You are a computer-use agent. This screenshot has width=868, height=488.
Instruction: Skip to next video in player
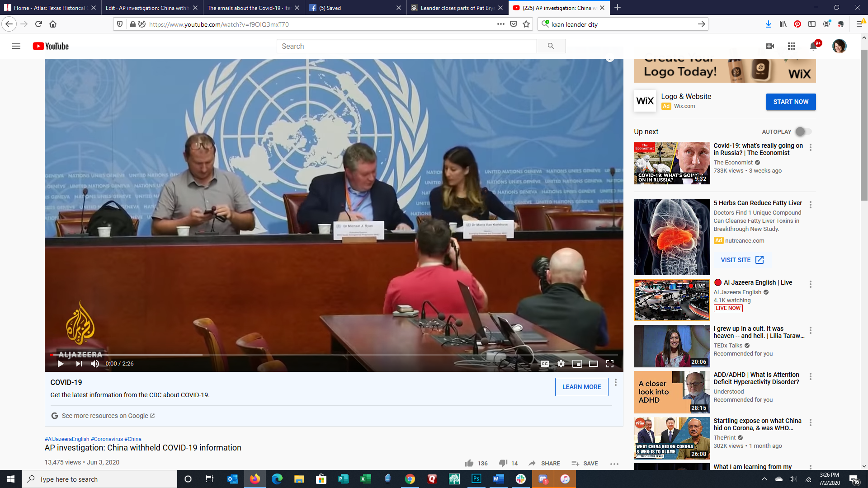click(79, 364)
